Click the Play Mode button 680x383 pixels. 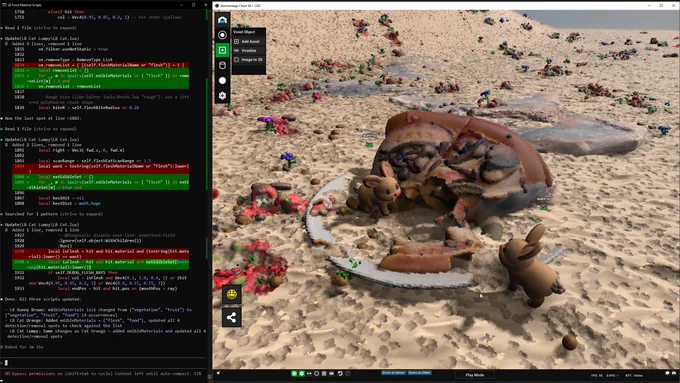[475, 375]
